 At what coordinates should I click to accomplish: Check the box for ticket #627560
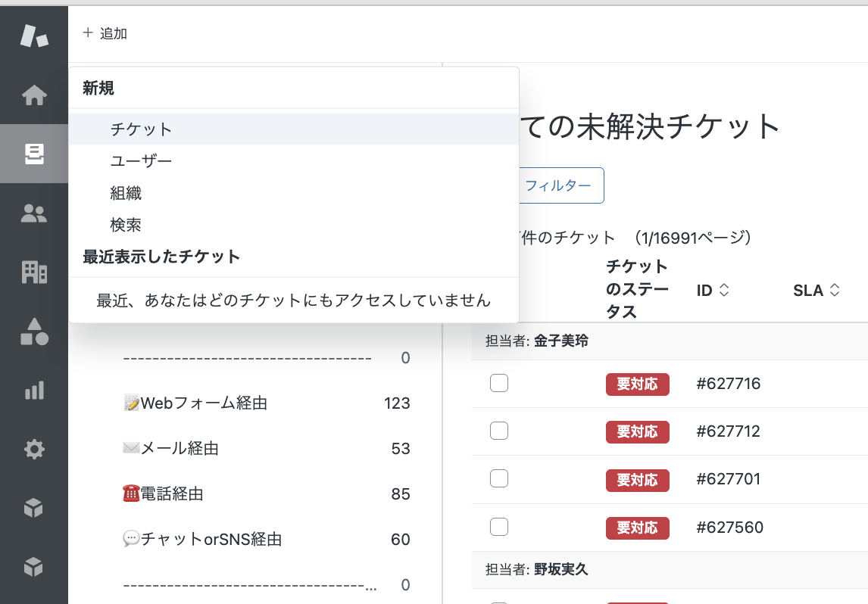tap(499, 527)
